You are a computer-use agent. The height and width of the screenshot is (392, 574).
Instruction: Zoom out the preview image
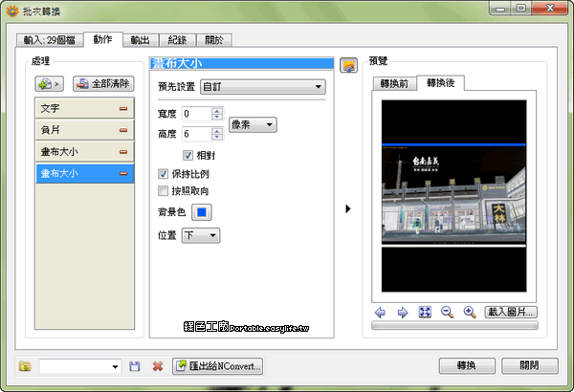pos(447,312)
